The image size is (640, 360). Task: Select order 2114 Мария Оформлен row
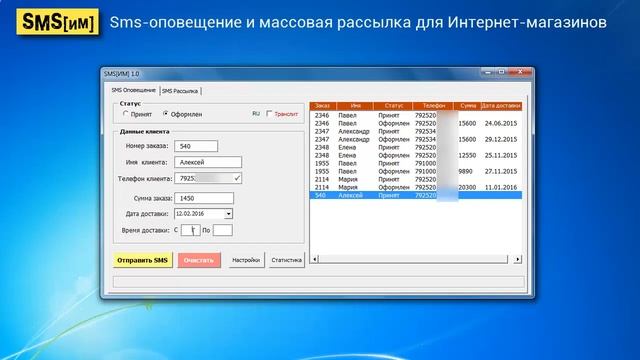click(x=416, y=187)
